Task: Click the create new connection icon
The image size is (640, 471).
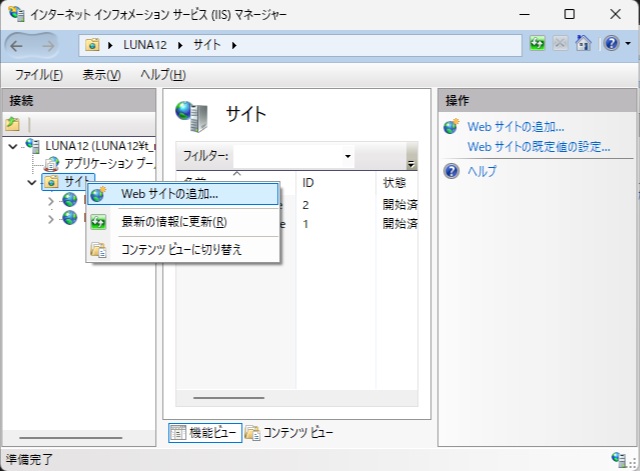Action: (x=13, y=124)
